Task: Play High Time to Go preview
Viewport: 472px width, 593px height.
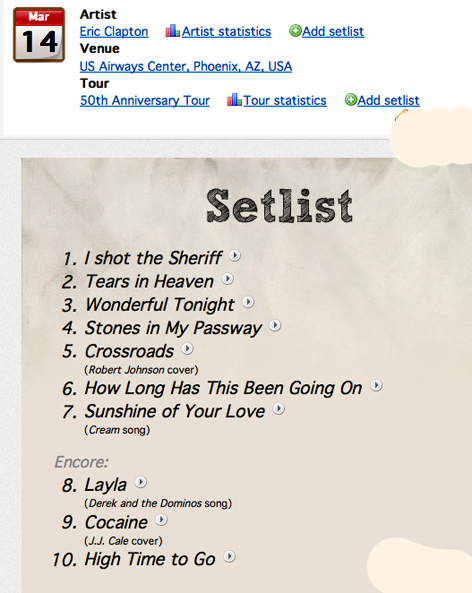Action: 229,557
